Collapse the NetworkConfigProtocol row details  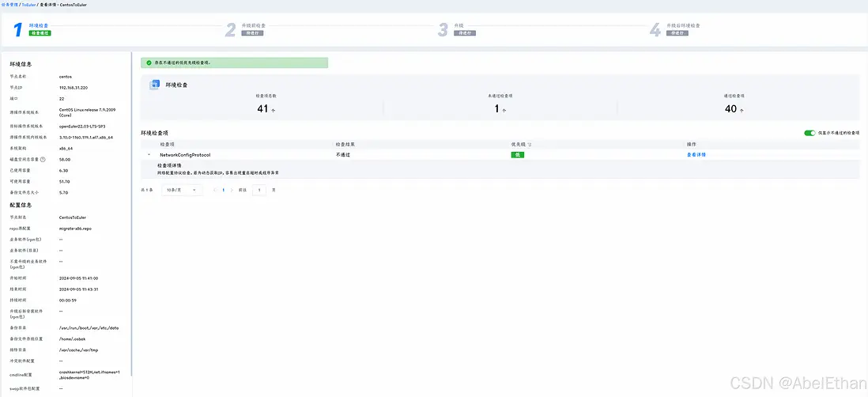149,155
